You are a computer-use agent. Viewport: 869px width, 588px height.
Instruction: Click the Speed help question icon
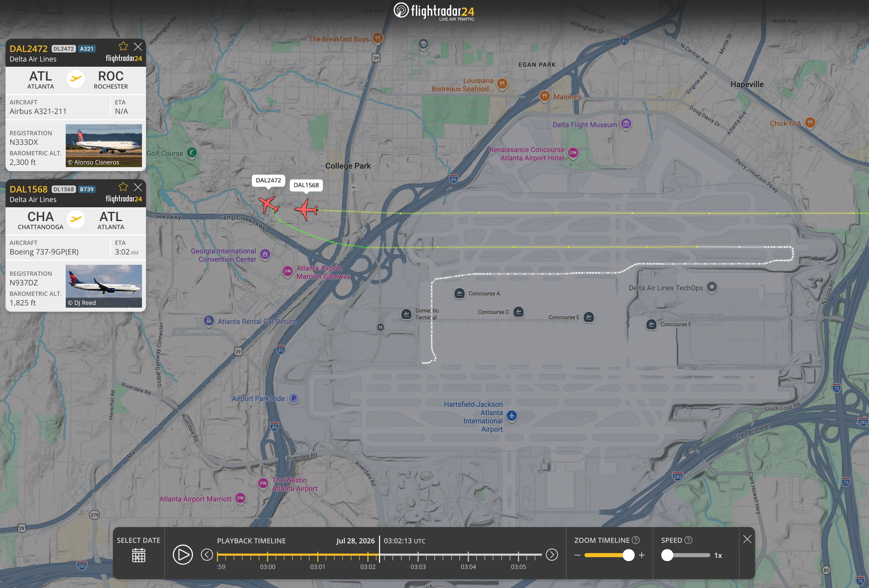[x=688, y=540]
